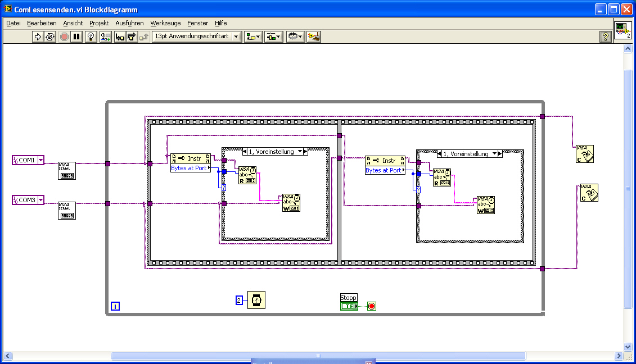Abort execution with the red stop icon

64,37
